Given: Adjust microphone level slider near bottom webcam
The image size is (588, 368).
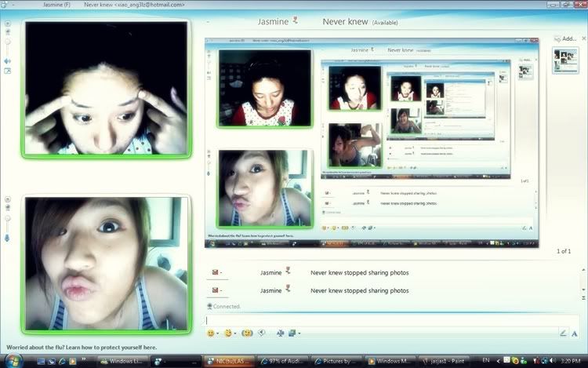Looking at the screenshot, I should [x=8, y=224].
